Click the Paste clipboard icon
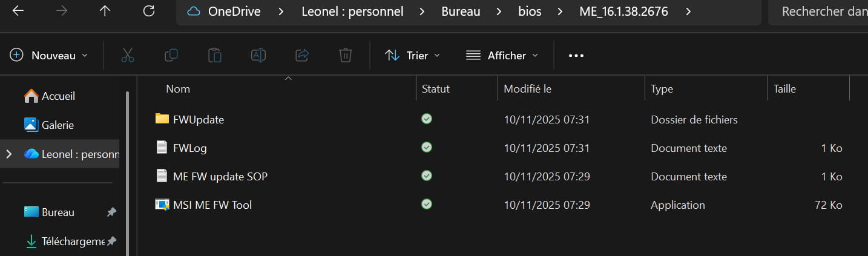The width and height of the screenshot is (868, 256). tap(215, 56)
